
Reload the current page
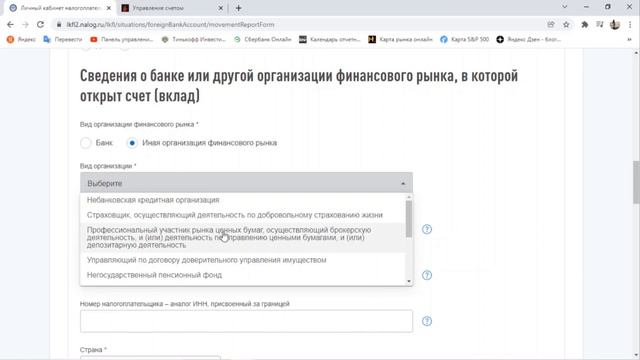(x=40, y=24)
